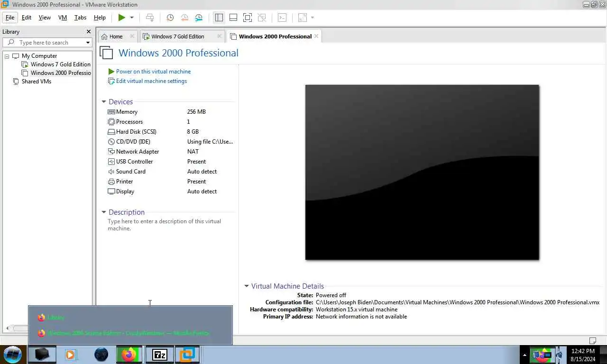The height and width of the screenshot is (364, 607).
Task: Collapse the Devices section
Action: [104, 102]
